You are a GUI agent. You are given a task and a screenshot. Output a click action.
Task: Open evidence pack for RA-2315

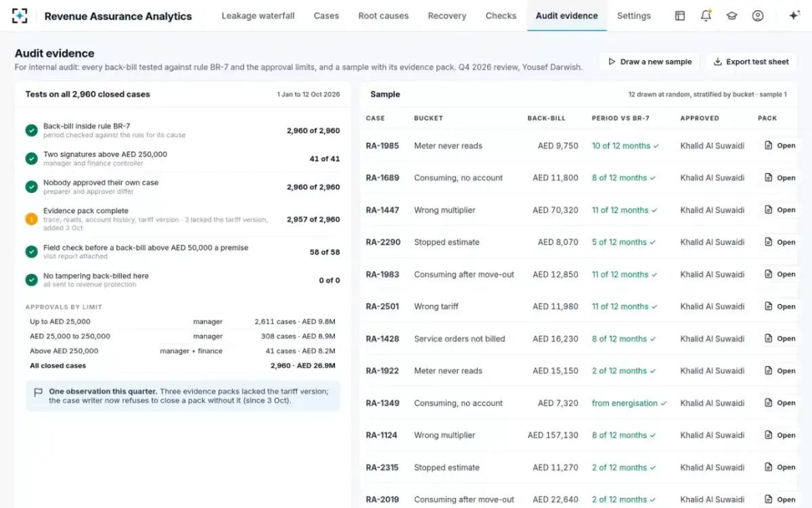(x=780, y=467)
